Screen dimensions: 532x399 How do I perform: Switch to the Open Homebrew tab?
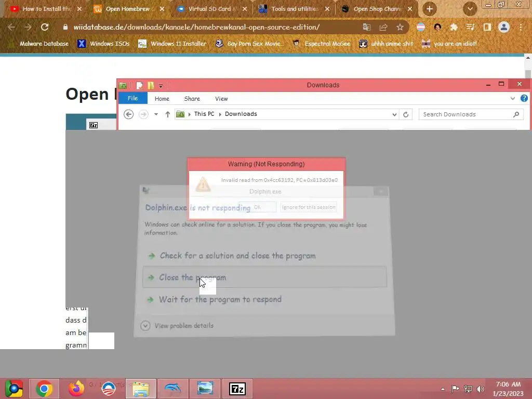point(128,9)
